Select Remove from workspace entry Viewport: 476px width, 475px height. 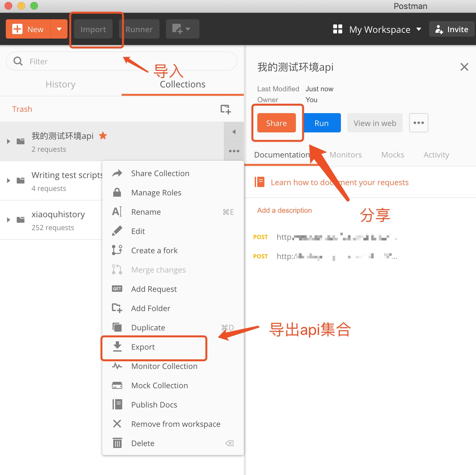coord(173,424)
